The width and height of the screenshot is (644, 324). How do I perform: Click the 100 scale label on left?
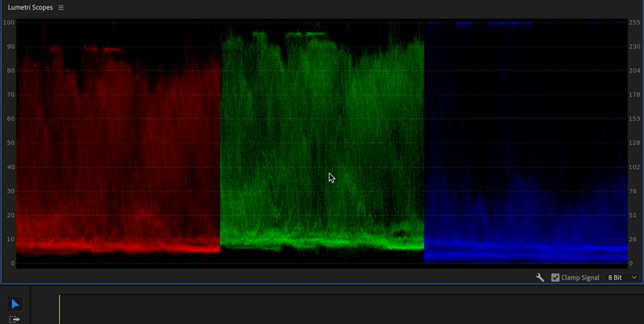9,23
